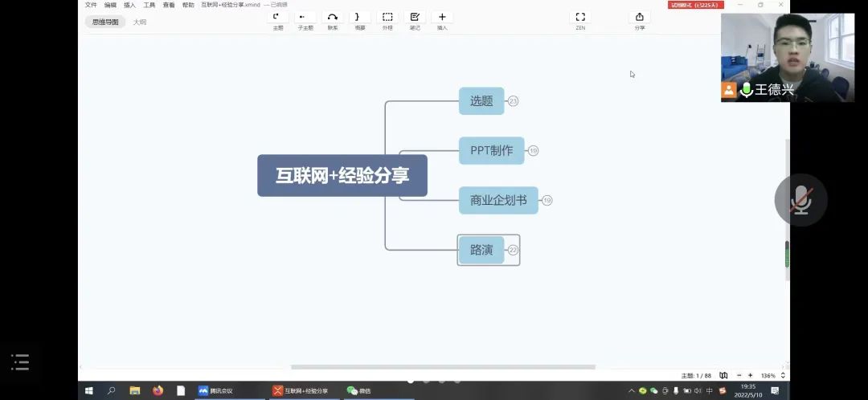Open the 文件 (File) menu
The image size is (868, 400).
[x=91, y=5]
